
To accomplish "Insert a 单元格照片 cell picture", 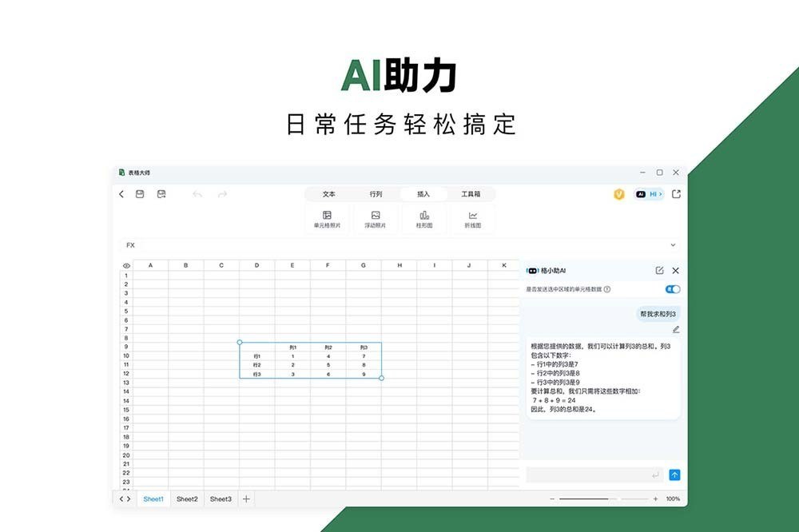I will [x=327, y=218].
